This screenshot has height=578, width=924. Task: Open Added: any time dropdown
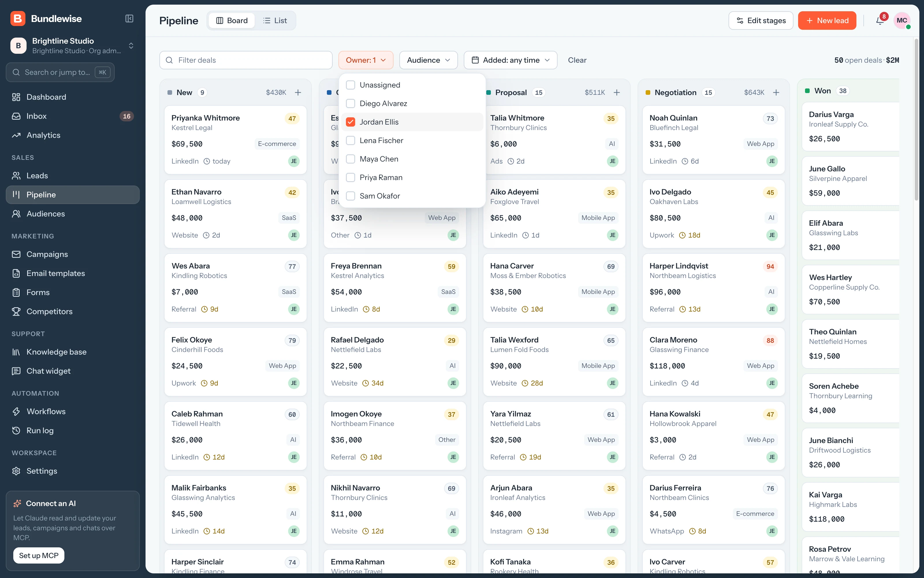(x=511, y=60)
